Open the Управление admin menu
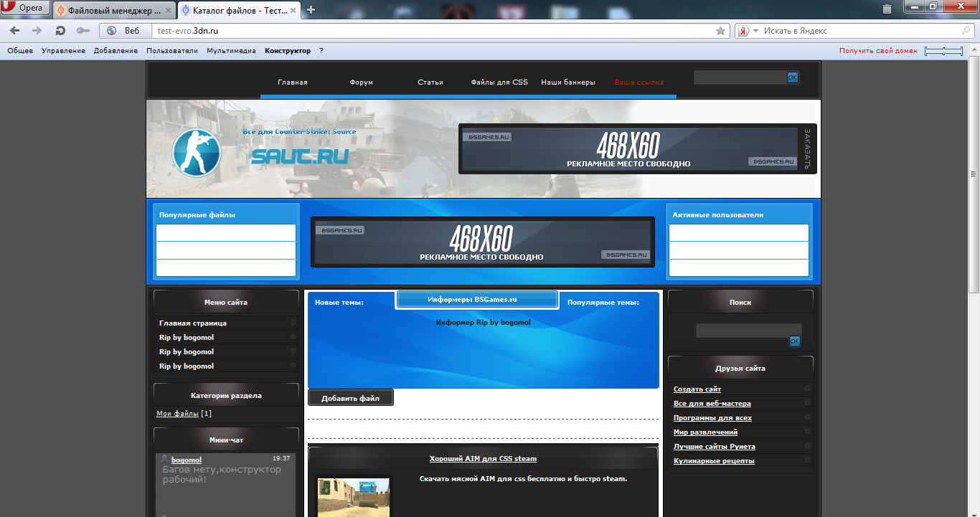Image resolution: width=980 pixels, height=517 pixels. 63,51
